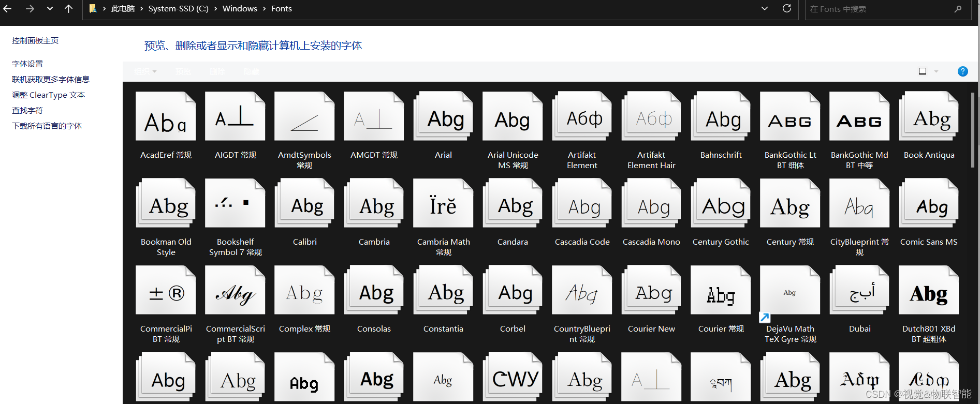Open recent locations dropdown arrow
This screenshot has width=980, height=404.
click(50, 8)
